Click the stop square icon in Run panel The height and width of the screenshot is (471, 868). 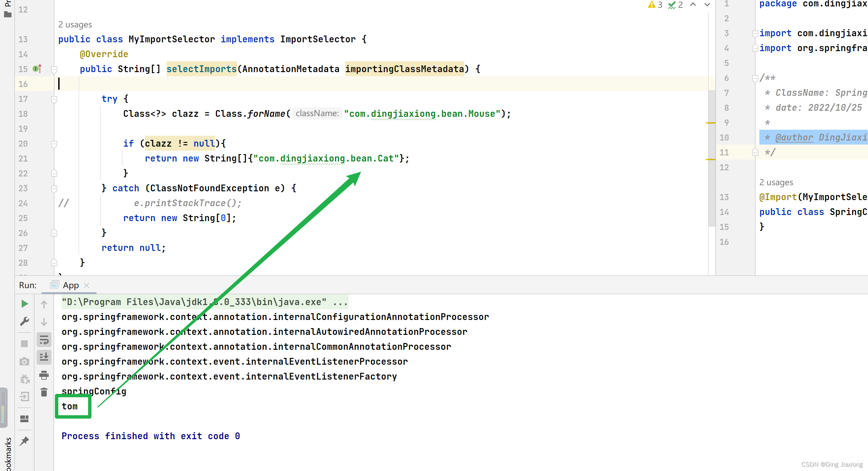click(x=24, y=344)
